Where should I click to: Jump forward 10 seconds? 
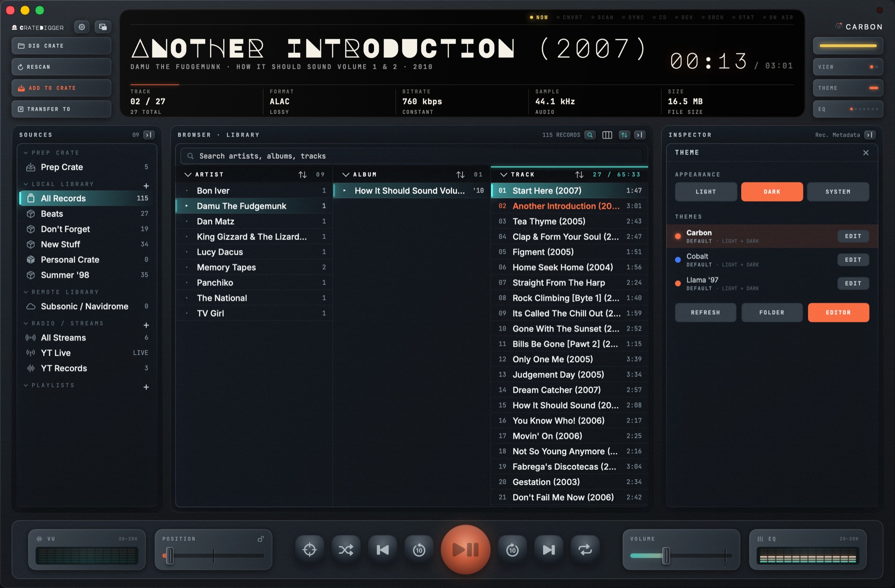(x=512, y=550)
